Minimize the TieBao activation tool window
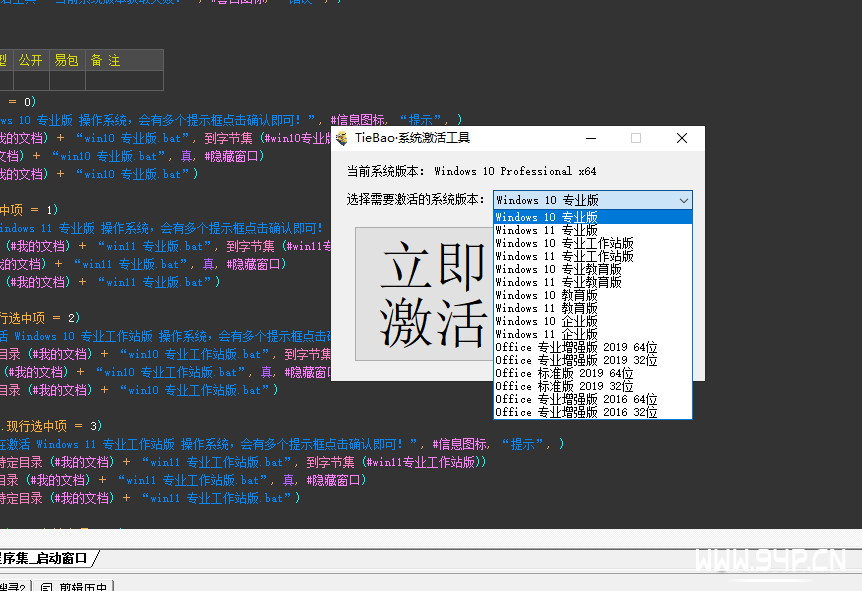Viewport: 862px width, 591px height. click(591, 138)
